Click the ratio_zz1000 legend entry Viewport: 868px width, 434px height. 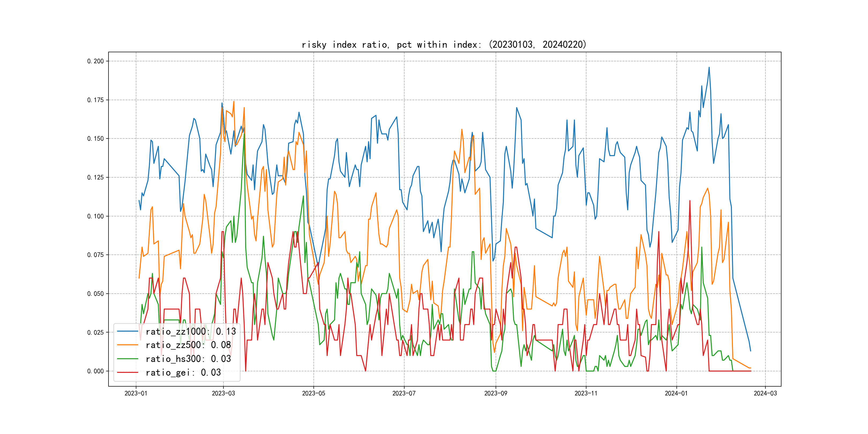[x=190, y=332]
